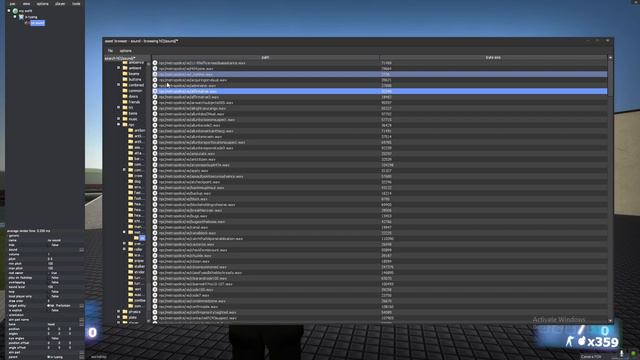This screenshot has width=640, height=360.
Task: Click the sound icon beside chuckle.wav
Action: [155, 256]
